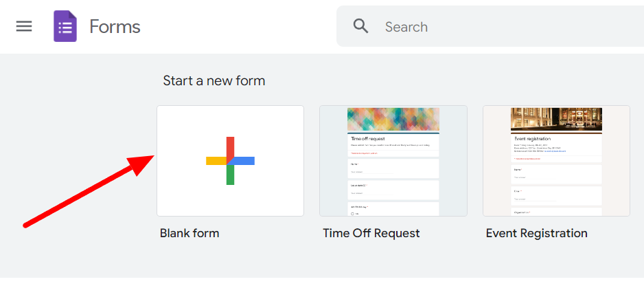Click the magnifying glass search icon
This screenshot has width=644, height=286.
361,26
